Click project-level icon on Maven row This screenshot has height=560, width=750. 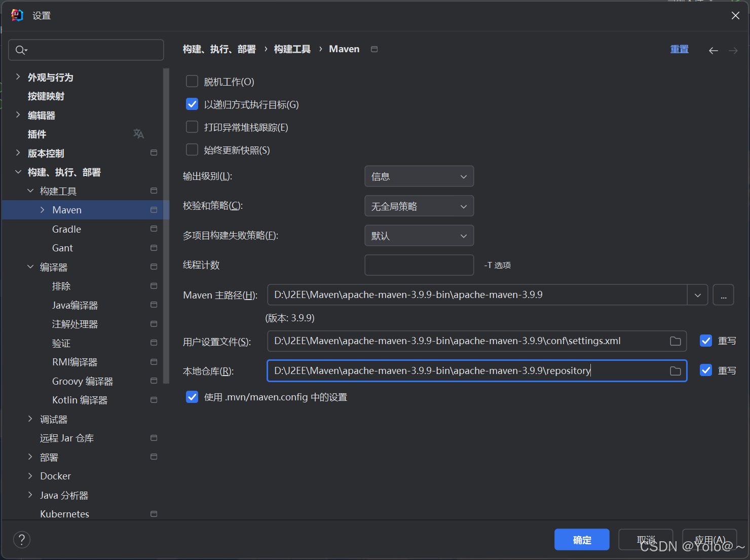(154, 210)
